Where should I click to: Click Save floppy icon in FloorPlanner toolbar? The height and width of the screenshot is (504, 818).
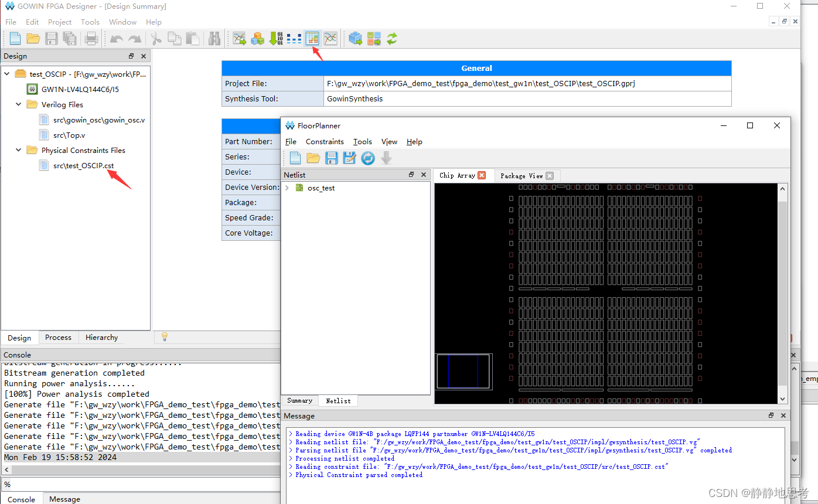332,158
